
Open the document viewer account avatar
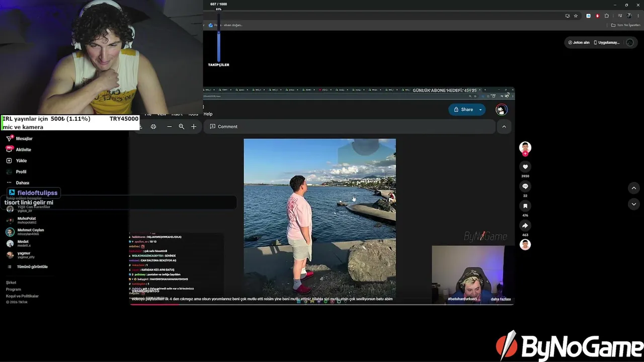[501, 110]
